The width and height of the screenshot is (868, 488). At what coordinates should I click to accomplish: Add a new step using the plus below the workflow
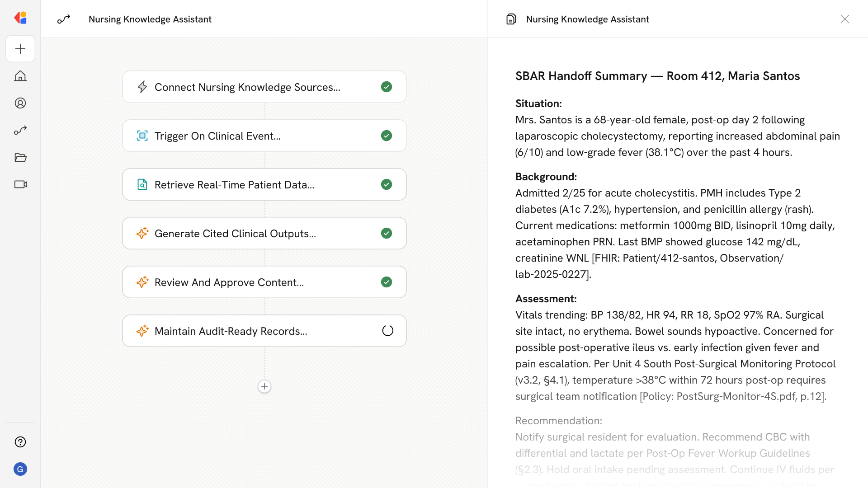[264, 386]
